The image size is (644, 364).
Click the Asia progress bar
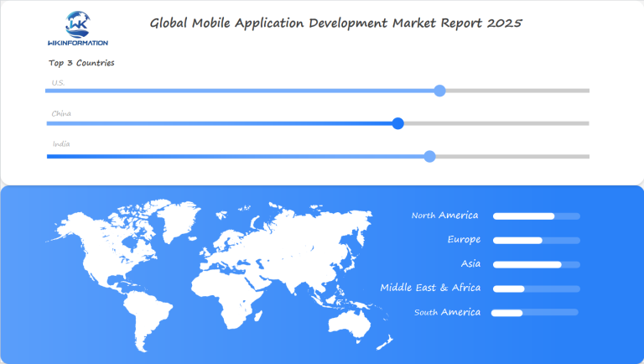tap(537, 265)
